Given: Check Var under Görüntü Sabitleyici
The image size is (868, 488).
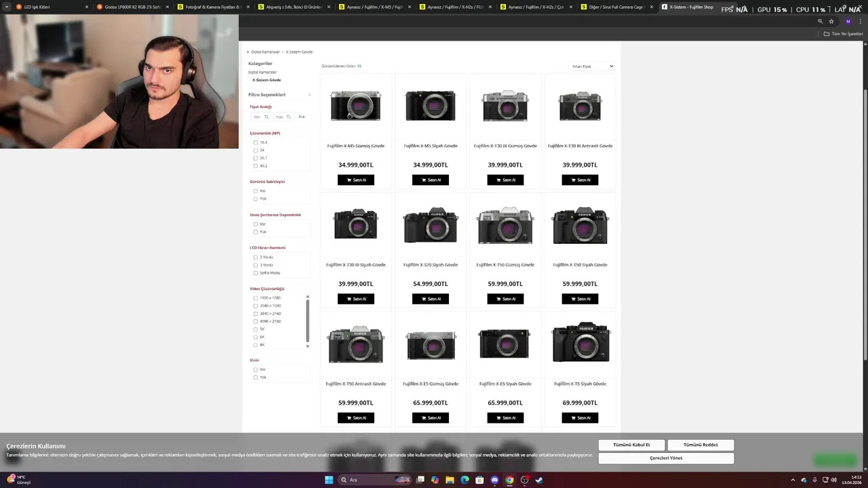Looking at the screenshot, I should click(256, 191).
